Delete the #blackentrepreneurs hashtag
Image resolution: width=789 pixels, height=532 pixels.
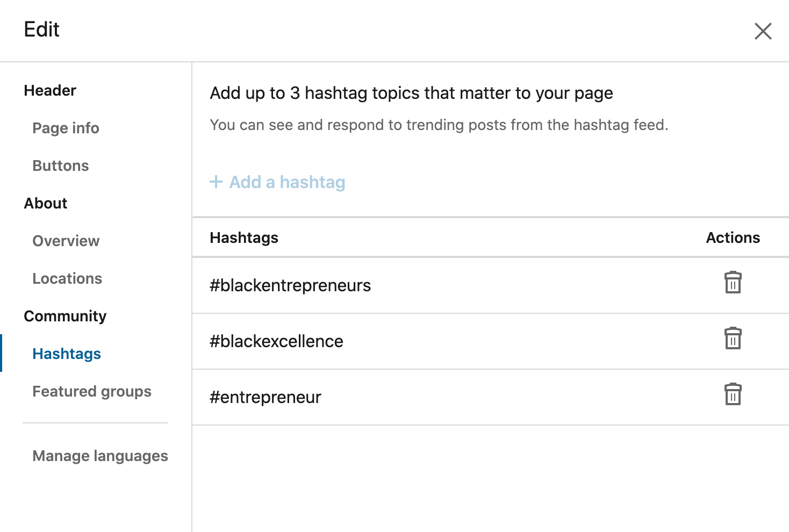[733, 283]
